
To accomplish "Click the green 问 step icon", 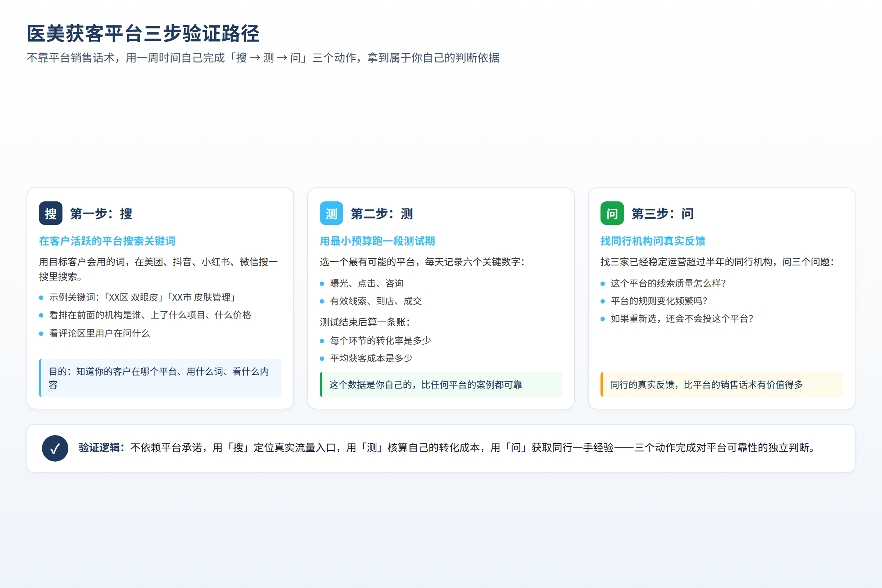I will click(612, 214).
